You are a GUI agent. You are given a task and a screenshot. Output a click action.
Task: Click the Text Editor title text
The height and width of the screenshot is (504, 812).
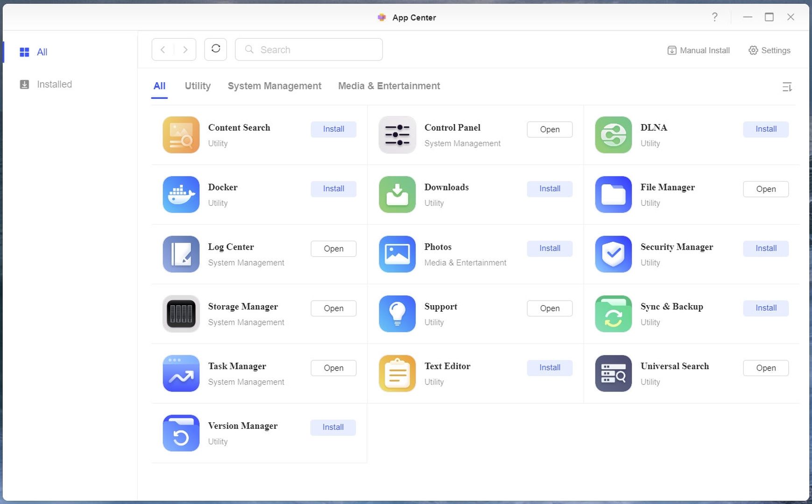447,366
